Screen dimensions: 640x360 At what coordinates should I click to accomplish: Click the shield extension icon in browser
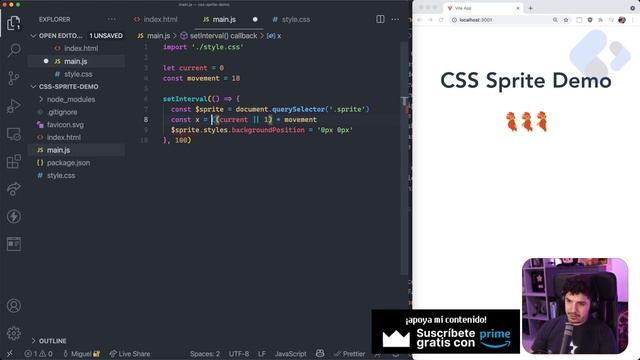[590, 20]
